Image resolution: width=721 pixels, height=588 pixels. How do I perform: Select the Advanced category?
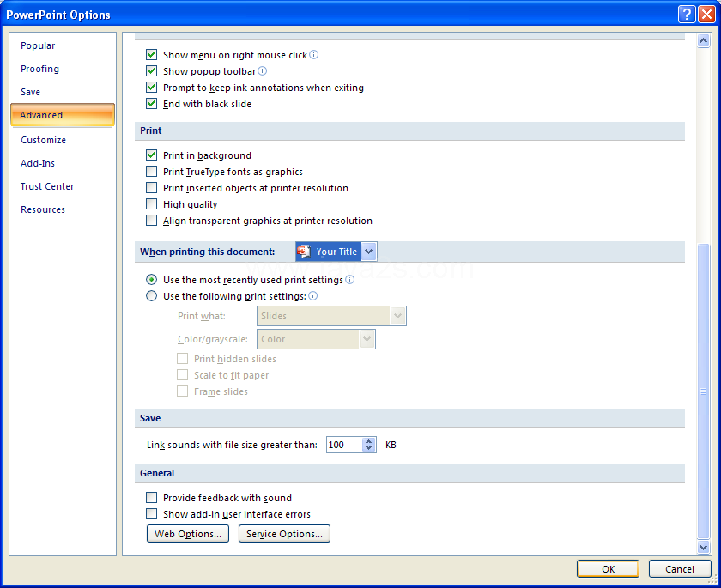(63, 115)
